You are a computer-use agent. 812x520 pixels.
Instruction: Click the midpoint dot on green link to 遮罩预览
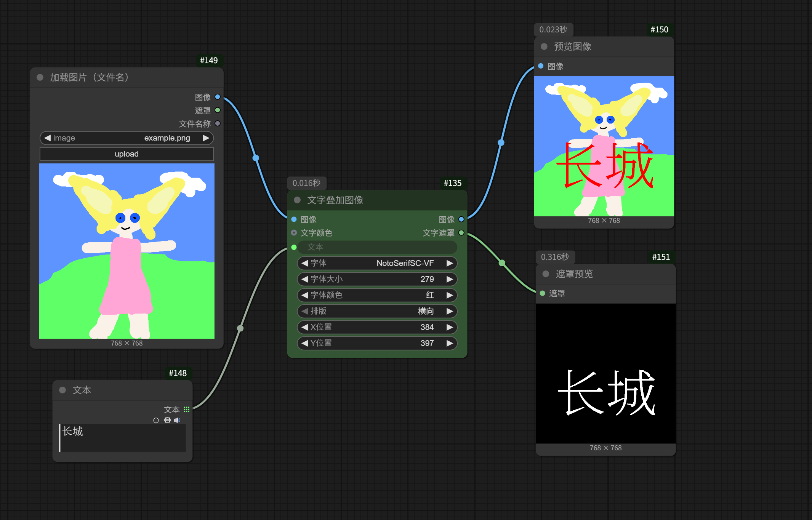click(x=502, y=263)
